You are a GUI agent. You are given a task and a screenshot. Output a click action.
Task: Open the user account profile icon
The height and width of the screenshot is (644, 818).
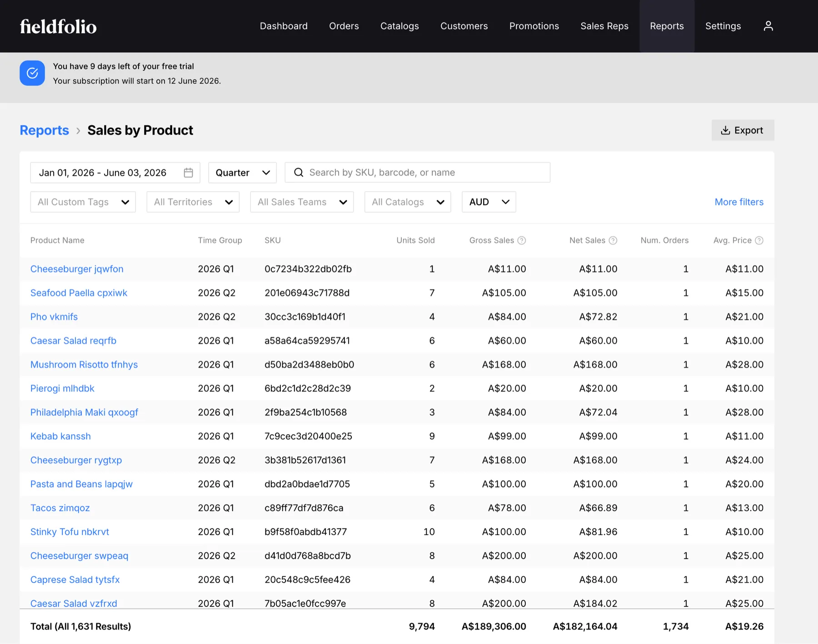click(x=768, y=26)
